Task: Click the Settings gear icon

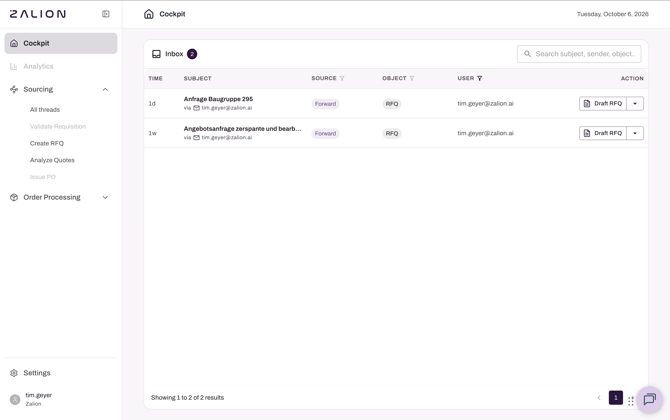Action: point(14,373)
